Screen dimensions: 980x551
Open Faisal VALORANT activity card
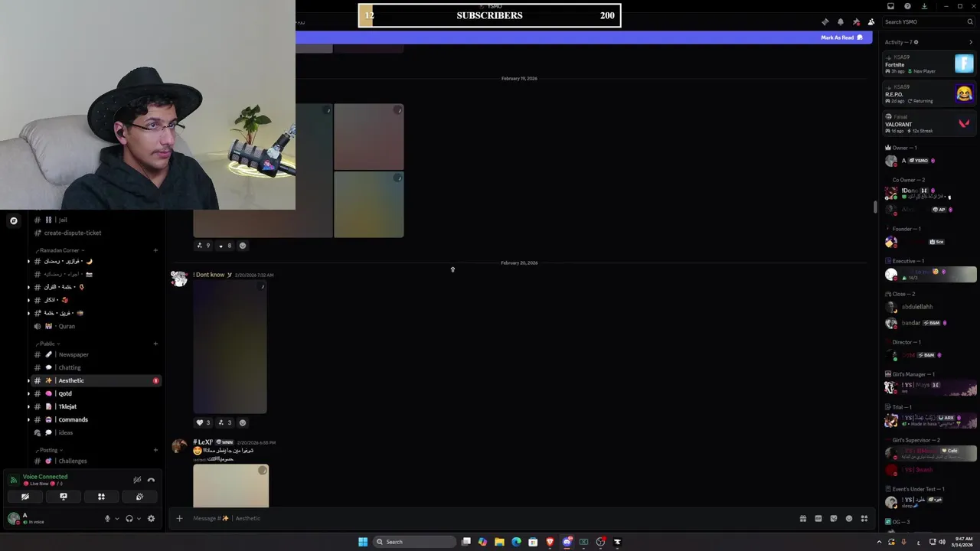929,124
